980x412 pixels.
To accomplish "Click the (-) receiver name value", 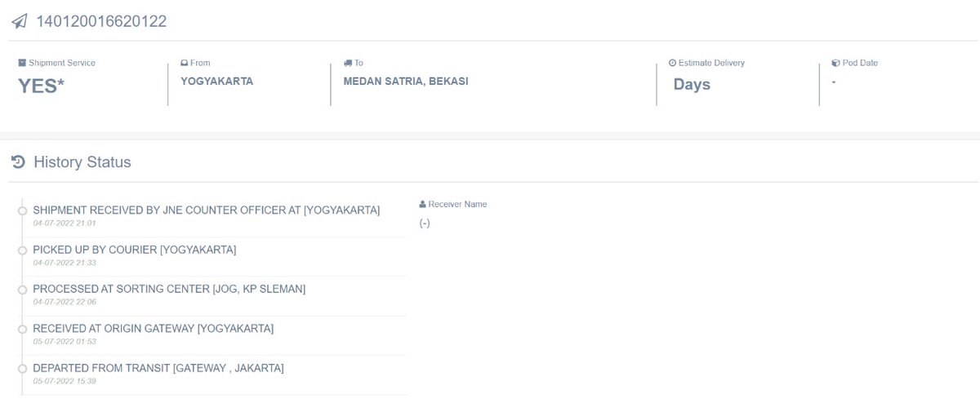I will coord(425,224).
